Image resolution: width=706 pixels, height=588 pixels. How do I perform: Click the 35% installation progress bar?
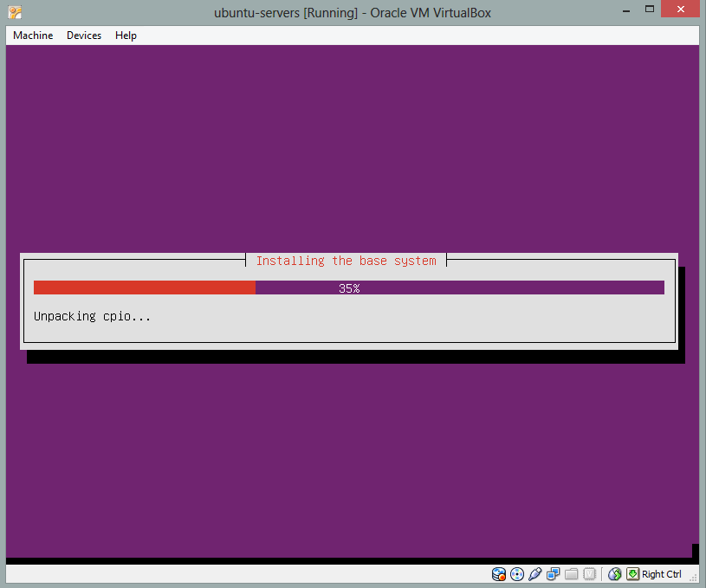click(349, 288)
